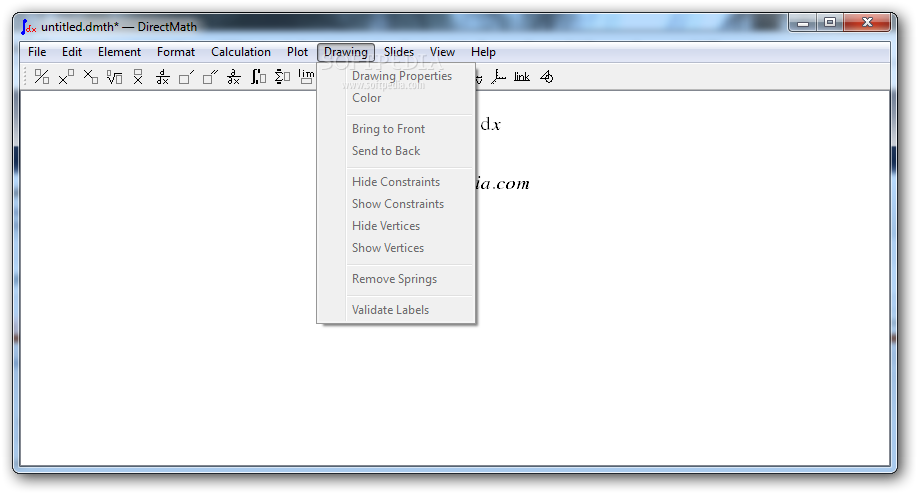Minimize the DirectMath window
918x494 pixels.
click(x=803, y=23)
